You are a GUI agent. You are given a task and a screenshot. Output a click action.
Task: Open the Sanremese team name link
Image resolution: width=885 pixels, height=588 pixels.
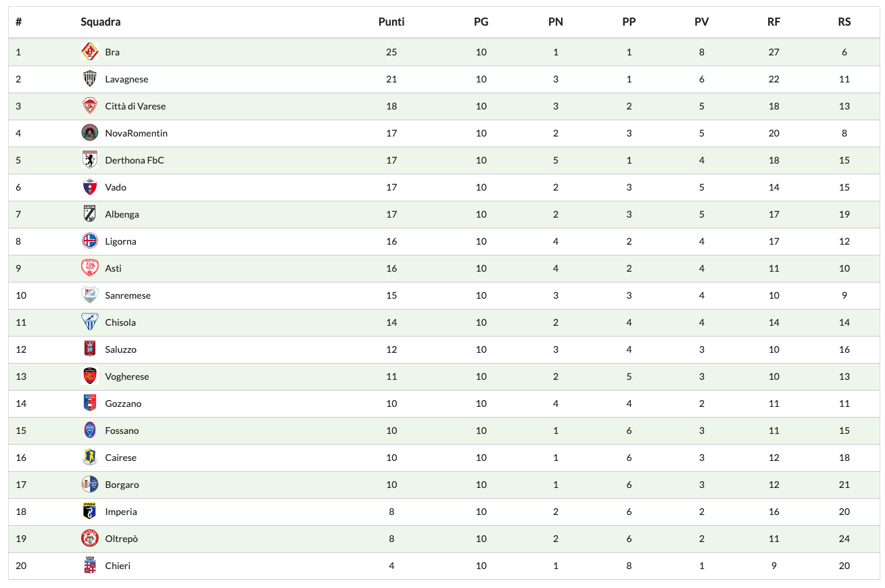tap(128, 295)
